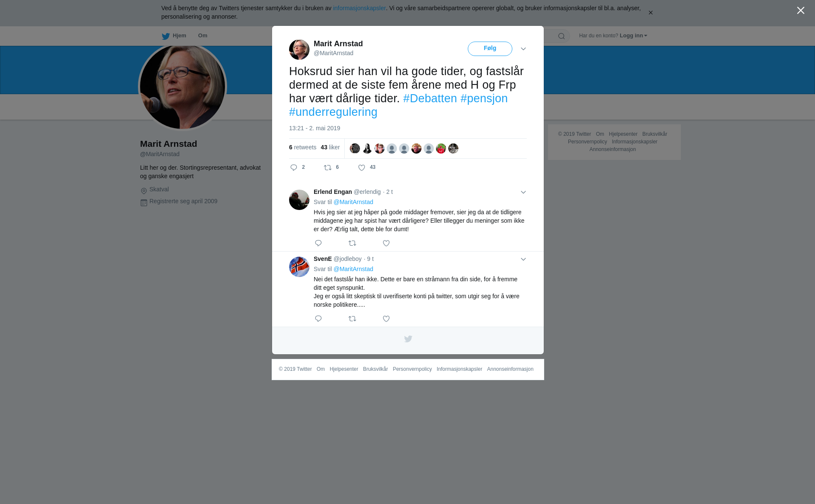Click the search magnifier icon
Viewport: 815px width, 504px height.
[562, 36]
